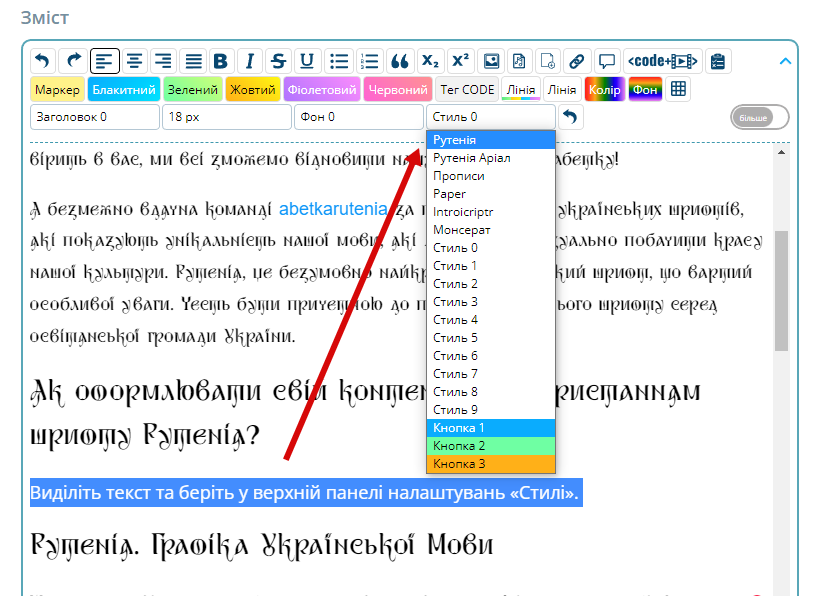
Task: Insert a numbered list
Action: (369, 61)
